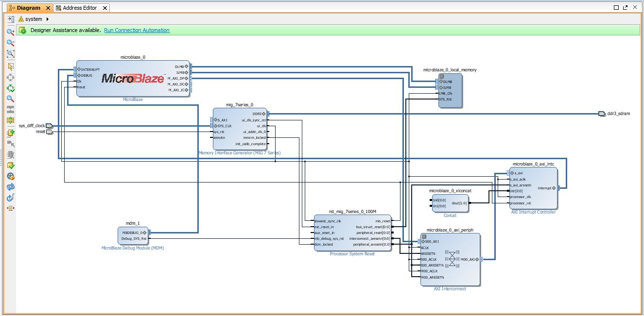Switch to the Address Editor tab
Image resolution: width=644 pixels, height=316 pixels.
tap(80, 8)
